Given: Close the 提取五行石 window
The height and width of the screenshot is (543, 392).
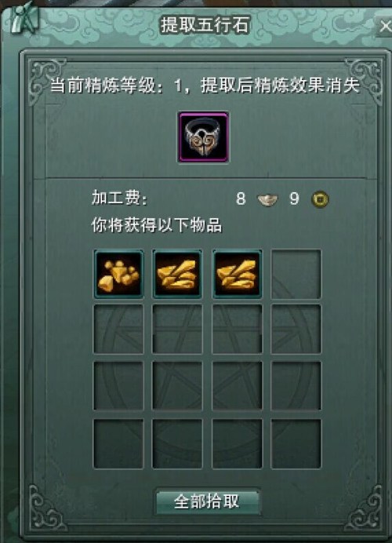Looking at the screenshot, I should click(x=384, y=26).
